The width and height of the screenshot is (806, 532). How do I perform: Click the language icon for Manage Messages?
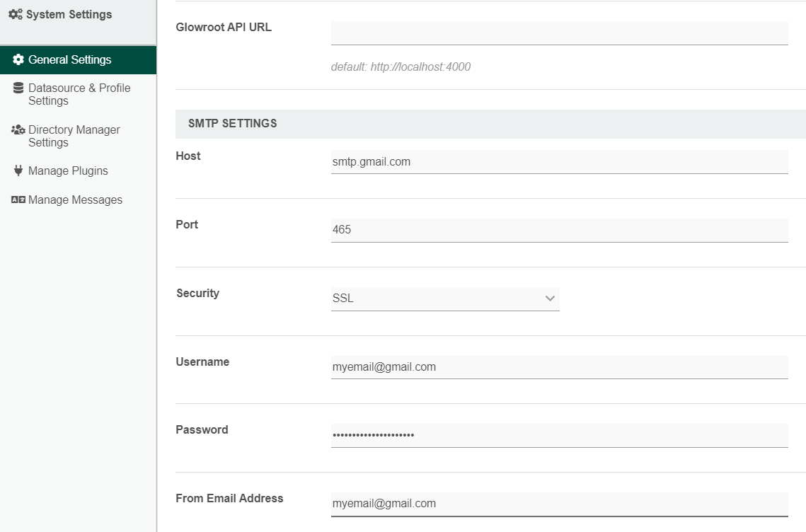[x=18, y=200]
